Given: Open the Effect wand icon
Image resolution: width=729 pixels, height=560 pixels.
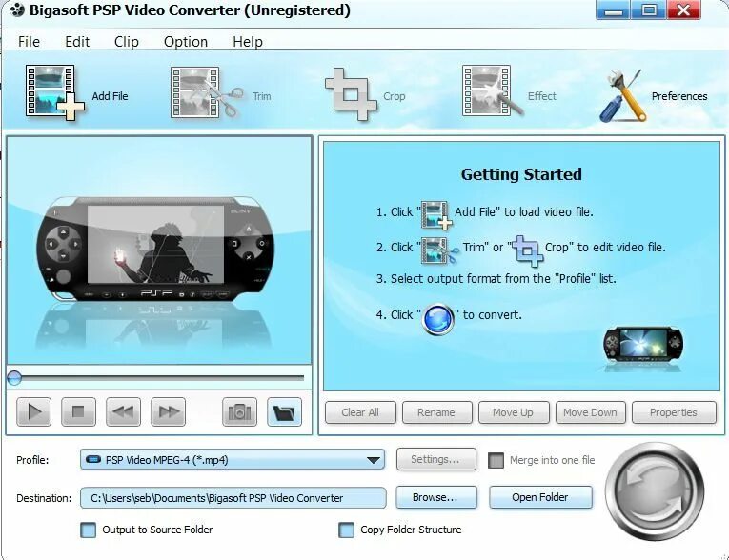Looking at the screenshot, I should (x=493, y=91).
